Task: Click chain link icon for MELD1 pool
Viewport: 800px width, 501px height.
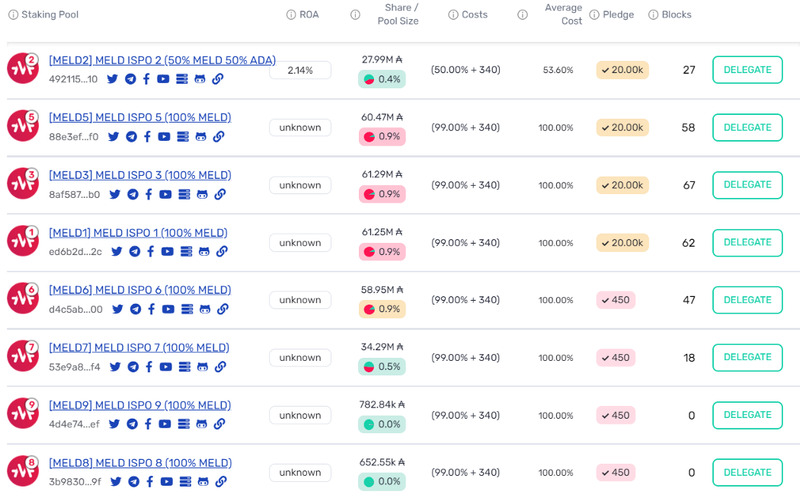Action: (x=222, y=252)
